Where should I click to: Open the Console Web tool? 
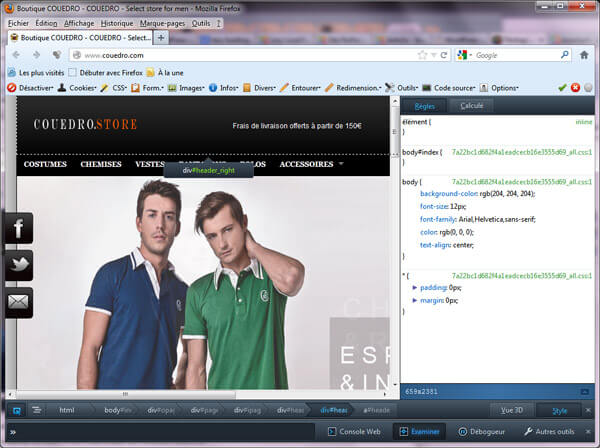coord(354,432)
